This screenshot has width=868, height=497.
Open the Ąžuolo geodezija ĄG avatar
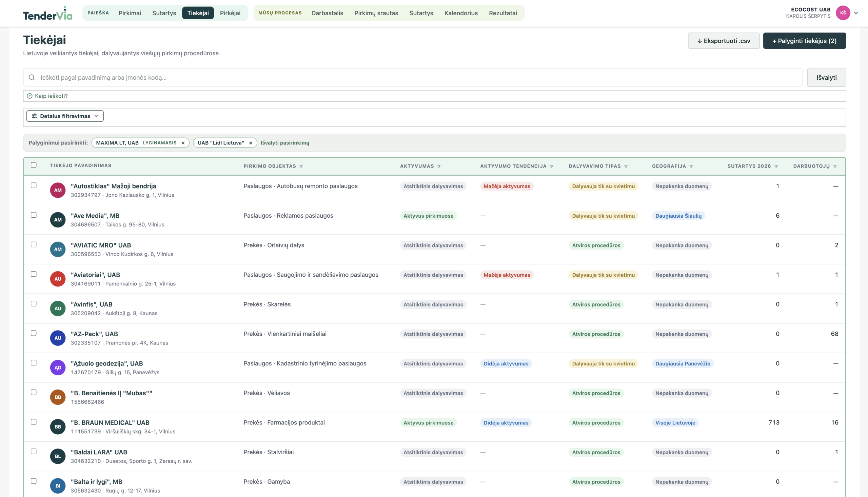tap(58, 367)
